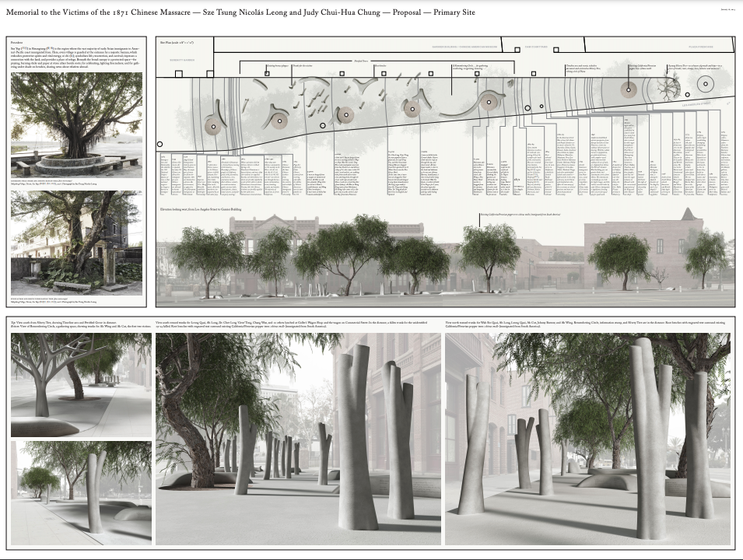Click the "SERENITY GARDEN" label on the site plan
Screen dimensions: 743x560
[182, 61]
